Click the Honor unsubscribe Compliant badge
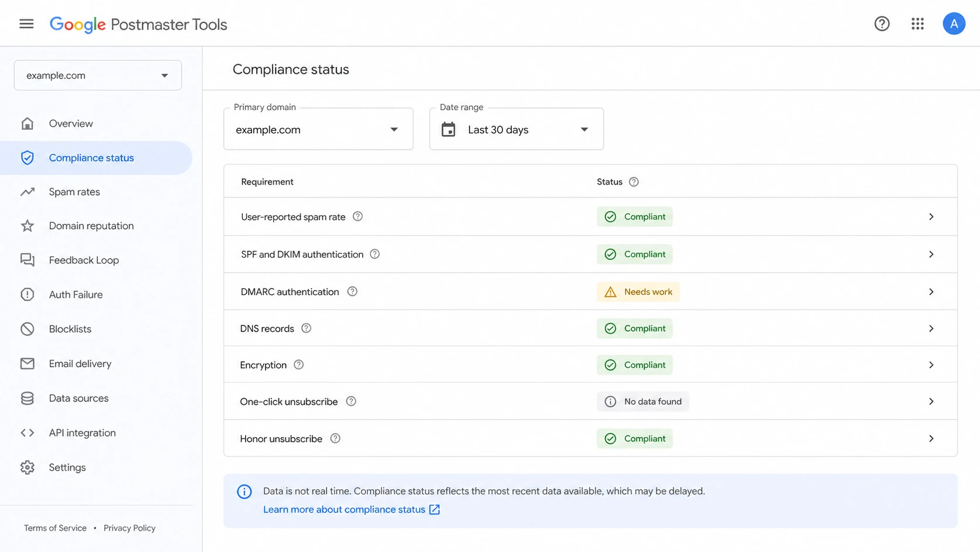The height and width of the screenshot is (552, 980). click(635, 439)
